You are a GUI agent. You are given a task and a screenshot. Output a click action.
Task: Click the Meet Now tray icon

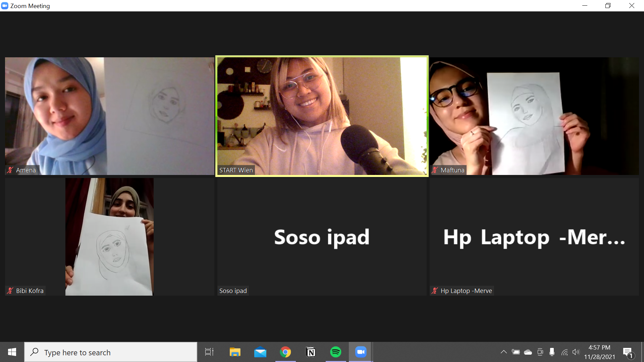[x=540, y=352]
